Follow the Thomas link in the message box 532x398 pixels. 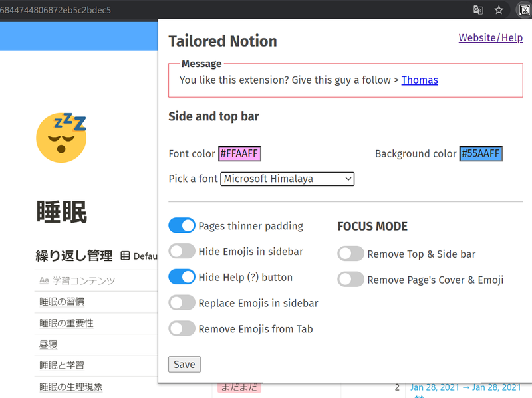[x=420, y=80]
